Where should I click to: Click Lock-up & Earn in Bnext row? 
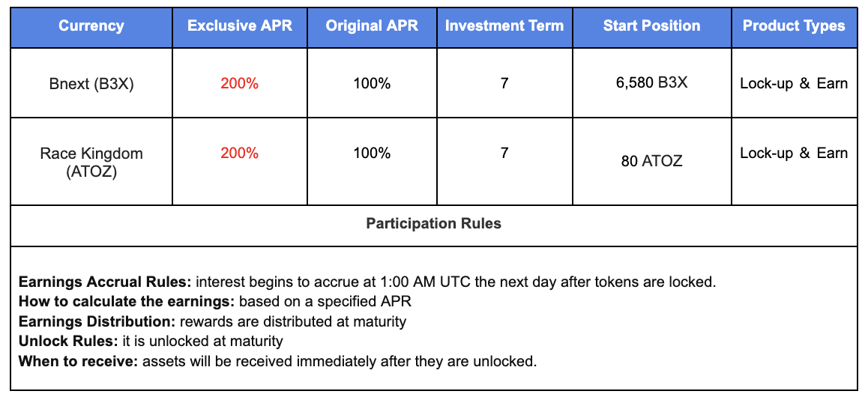[x=794, y=83]
